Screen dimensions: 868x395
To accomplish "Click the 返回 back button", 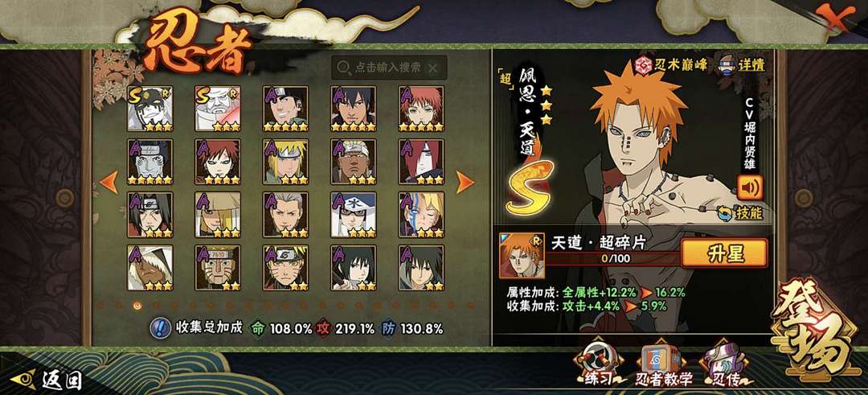I will click(47, 380).
